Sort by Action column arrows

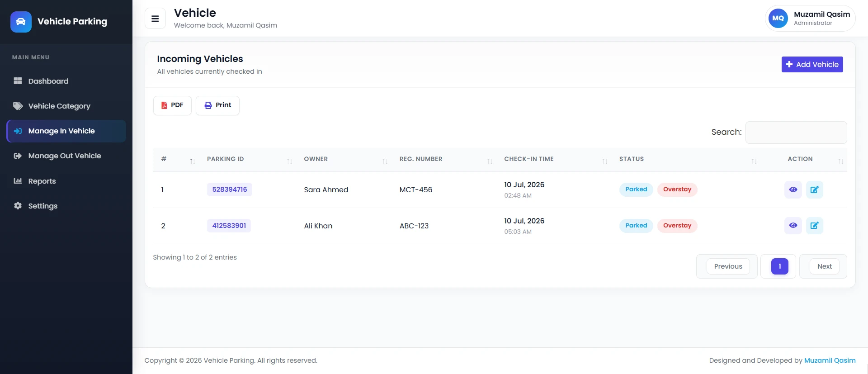[x=840, y=161]
